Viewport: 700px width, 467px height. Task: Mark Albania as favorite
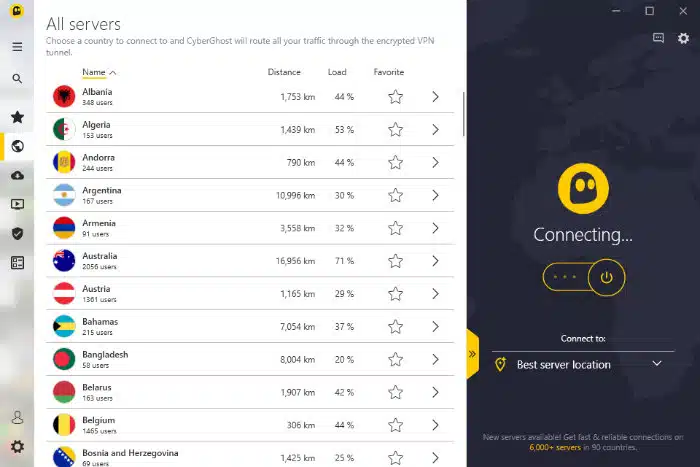(x=395, y=97)
